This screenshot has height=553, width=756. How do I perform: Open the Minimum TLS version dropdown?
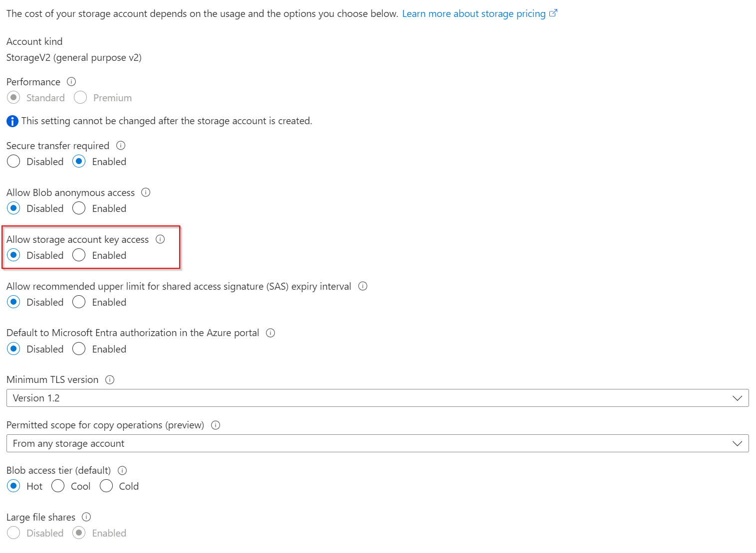pos(377,398)
